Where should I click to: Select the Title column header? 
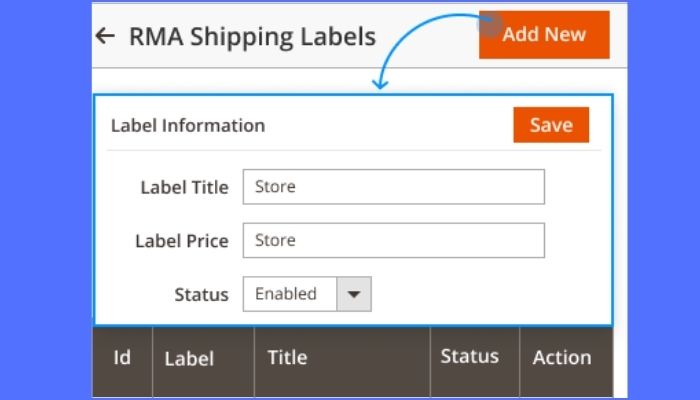pos(287,357)
